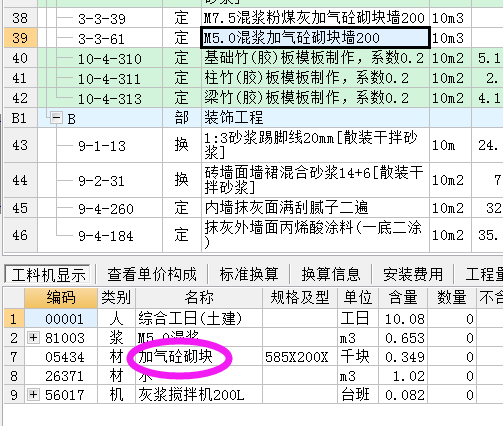
Task: Click unit 10m in row 43
Action: point(450,145)
